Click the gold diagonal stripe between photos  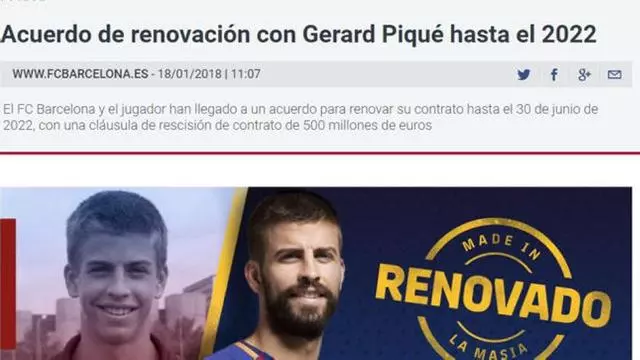pyautogui.click(x=224, y=273)
